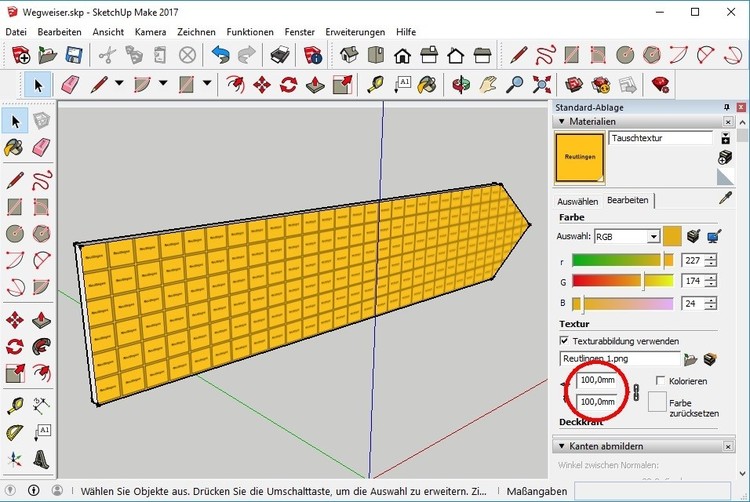This screenshot has width=750, height=502.
Task: Select the Freehand tool in left toolbar
Action: [x=42, y=181]
